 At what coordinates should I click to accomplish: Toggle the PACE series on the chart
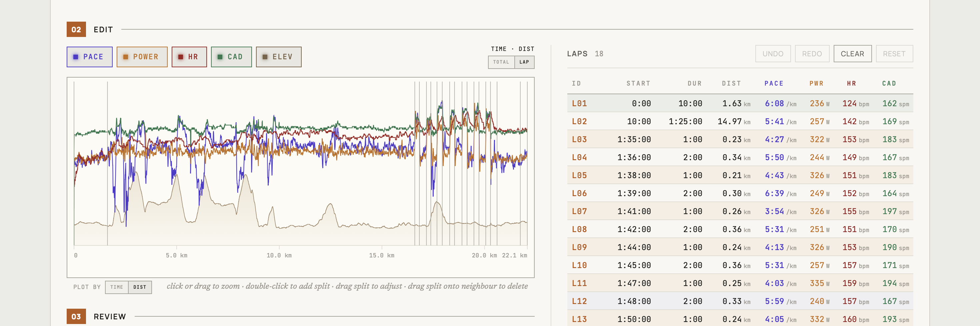[x=89, y=57]
